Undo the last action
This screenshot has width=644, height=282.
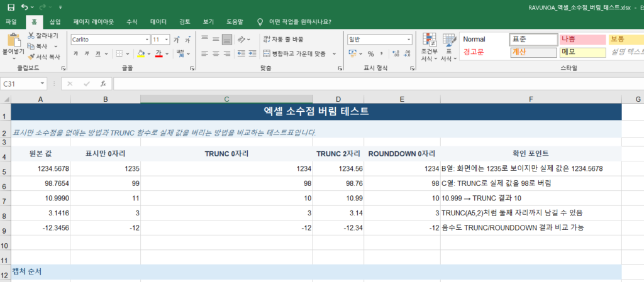(x=25, y=7)
